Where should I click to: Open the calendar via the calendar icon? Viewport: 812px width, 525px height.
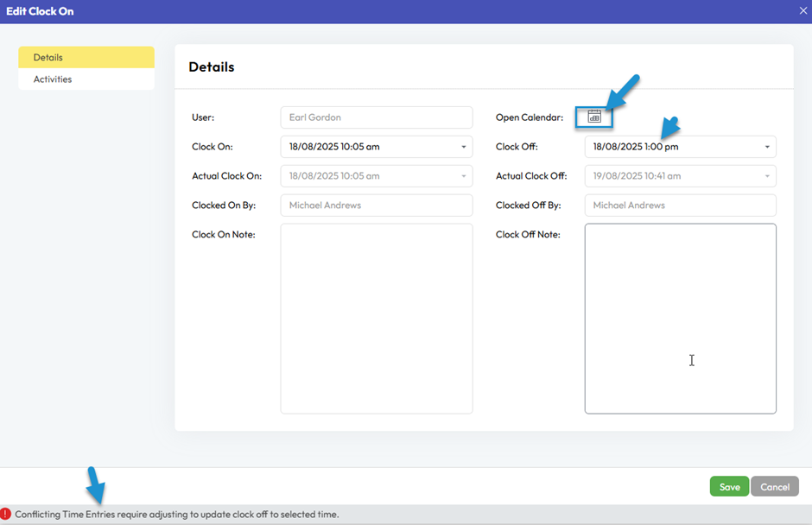coord(594,117)
